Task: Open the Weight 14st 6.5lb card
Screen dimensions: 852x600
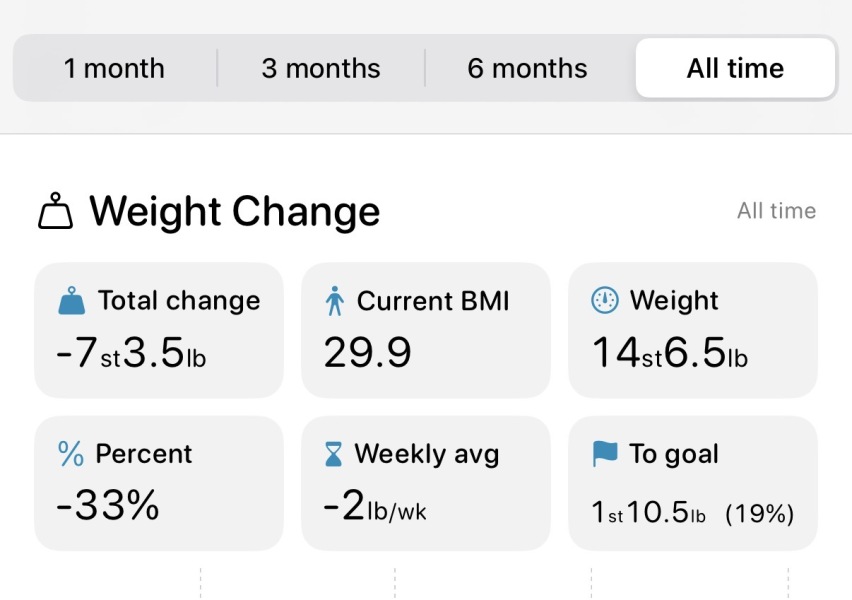Action: 692,330
